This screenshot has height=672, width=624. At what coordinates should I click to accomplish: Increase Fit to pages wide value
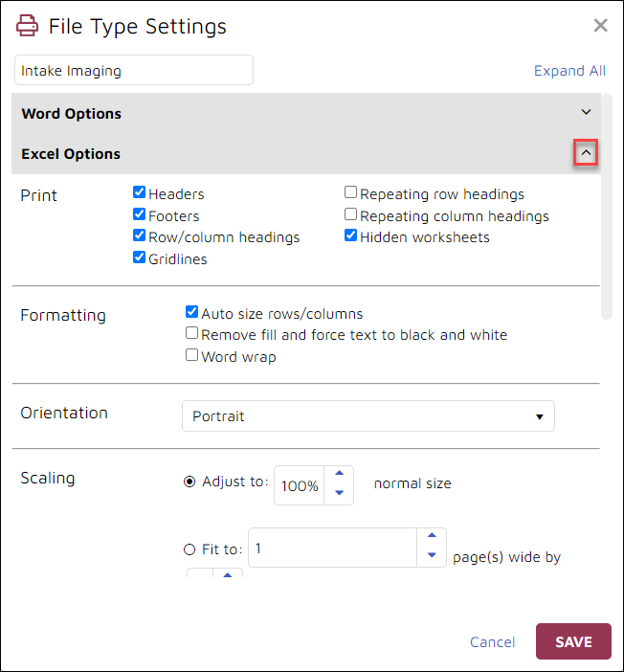tap(432, 535)
